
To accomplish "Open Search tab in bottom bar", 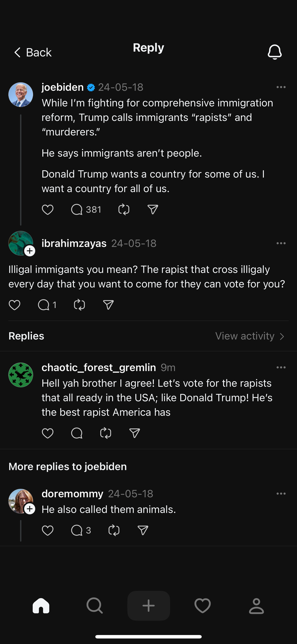I will (x=95, y=606).
